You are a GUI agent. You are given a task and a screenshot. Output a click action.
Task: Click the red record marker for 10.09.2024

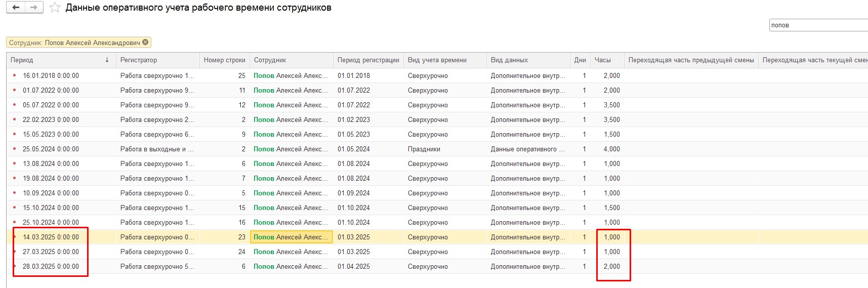point(14,193)
